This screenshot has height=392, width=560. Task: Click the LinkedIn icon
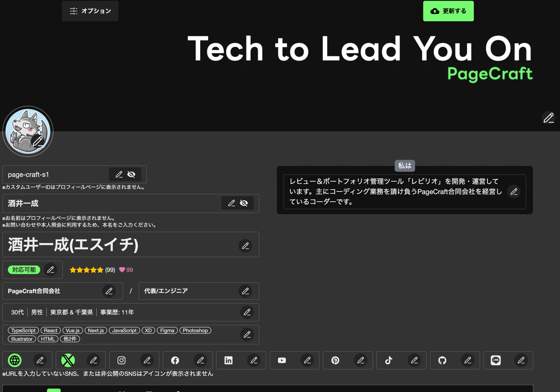[x=228, y=360]
